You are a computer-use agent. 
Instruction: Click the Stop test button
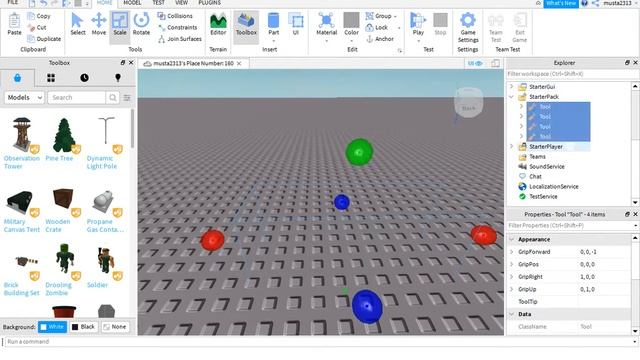point(440,24)
